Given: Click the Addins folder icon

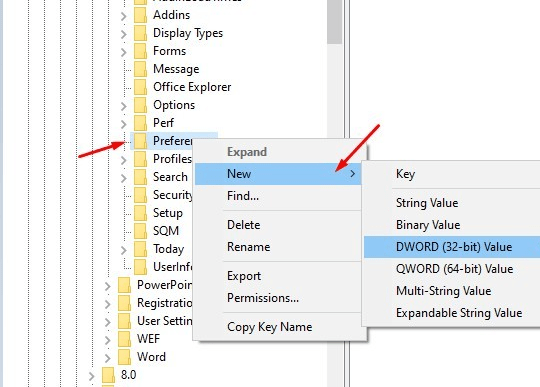Looking at the screenshot, I should coord(140,15).
